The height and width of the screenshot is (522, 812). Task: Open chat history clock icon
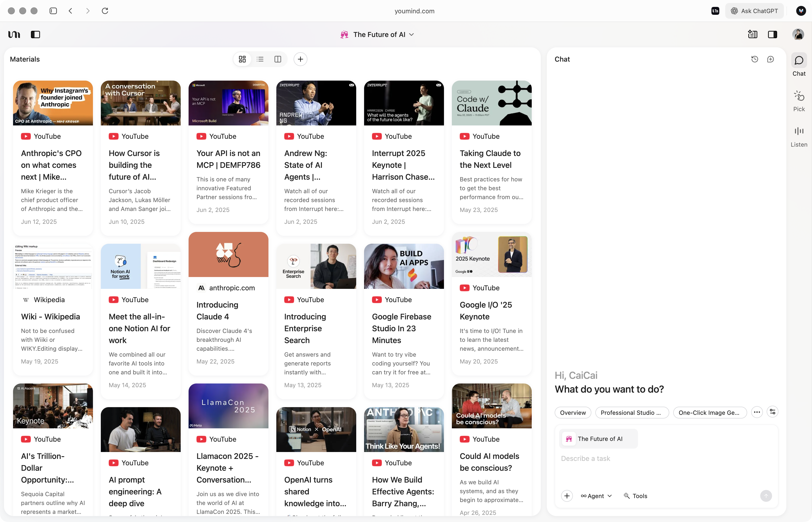754,59
